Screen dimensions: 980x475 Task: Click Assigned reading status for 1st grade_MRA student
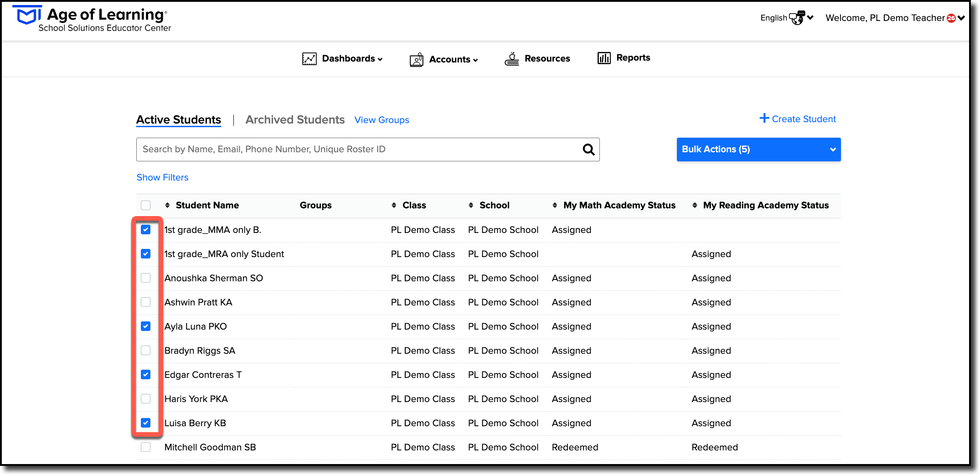711,254
